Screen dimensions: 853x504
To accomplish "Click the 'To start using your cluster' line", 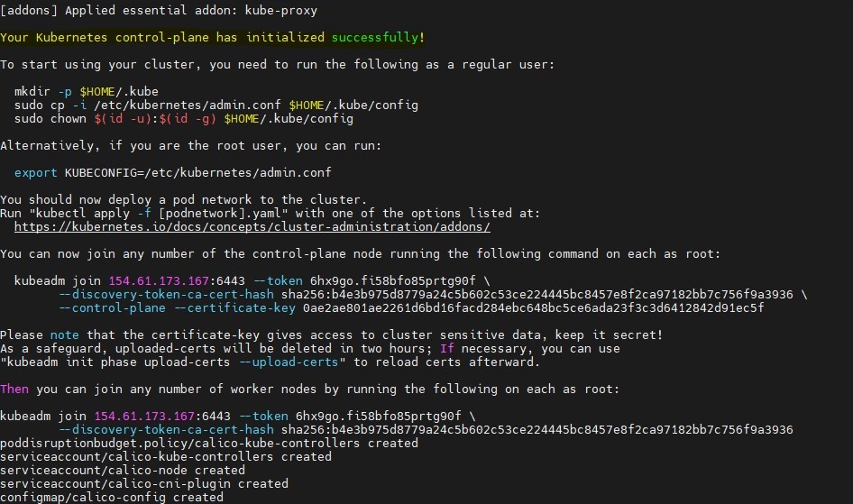I will (x=277, y=65).
